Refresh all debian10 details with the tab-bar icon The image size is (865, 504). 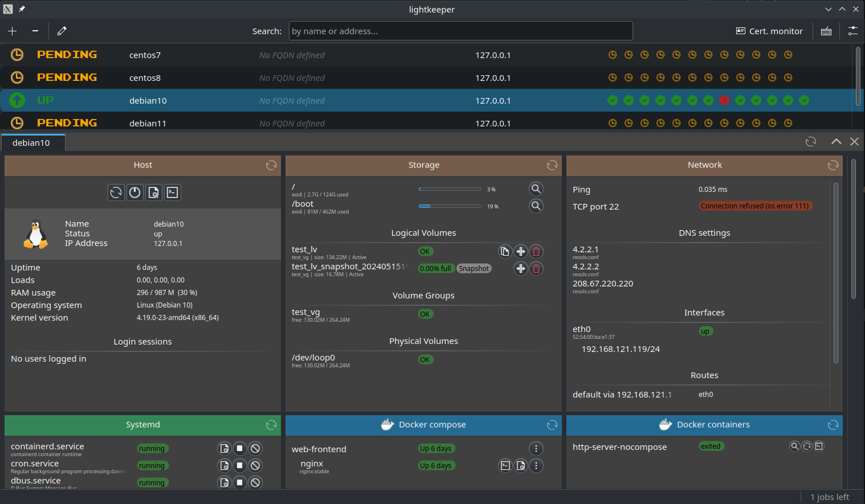[811, 141]
